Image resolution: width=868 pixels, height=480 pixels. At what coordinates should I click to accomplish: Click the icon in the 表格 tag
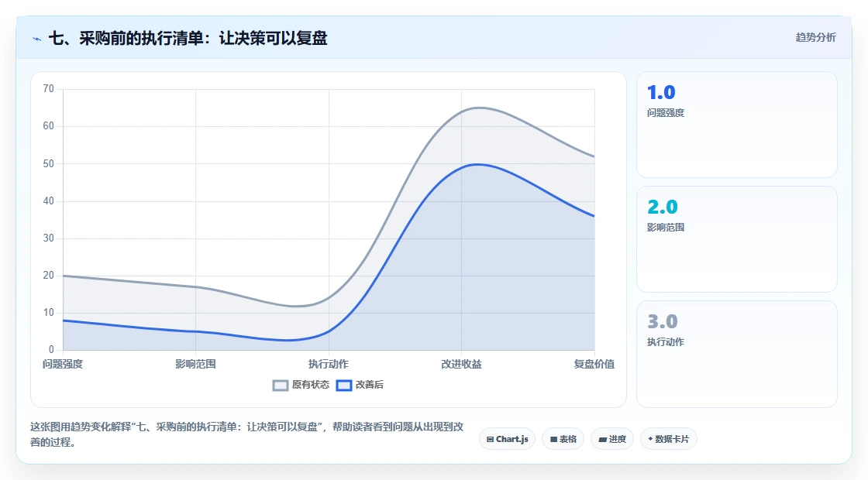tap(553, 440)
